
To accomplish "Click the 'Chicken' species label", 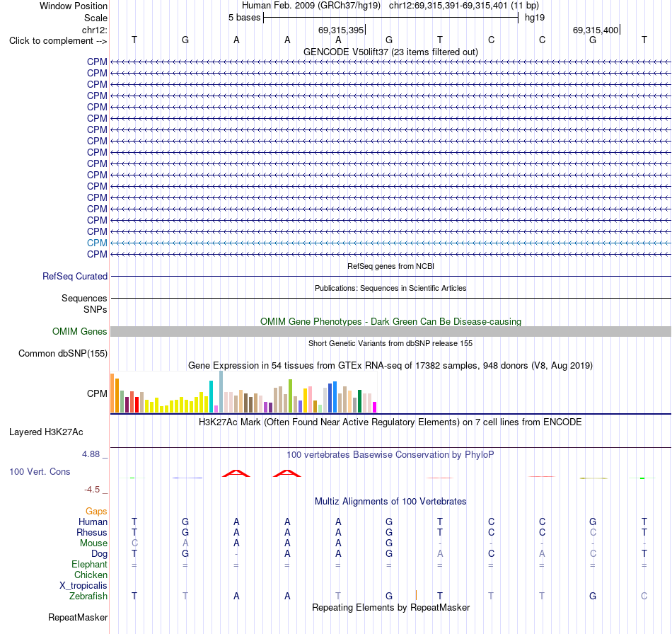I will [x=91, y=575].
